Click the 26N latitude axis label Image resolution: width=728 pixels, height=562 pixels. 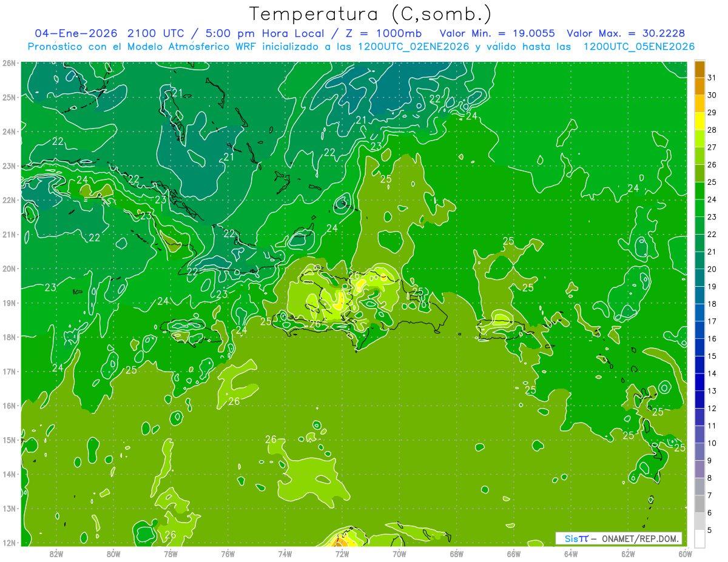(x=9, y=62)
